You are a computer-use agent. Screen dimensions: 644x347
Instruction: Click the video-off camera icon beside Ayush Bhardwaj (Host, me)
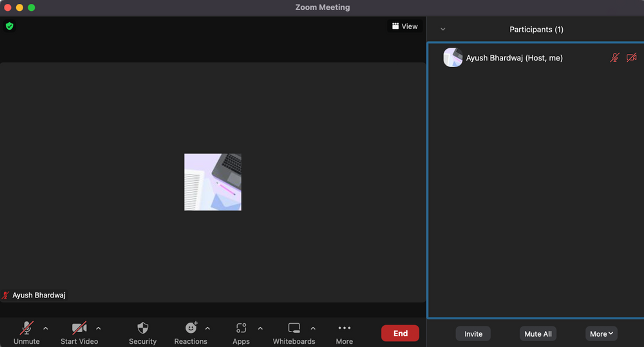pos(631,57)
